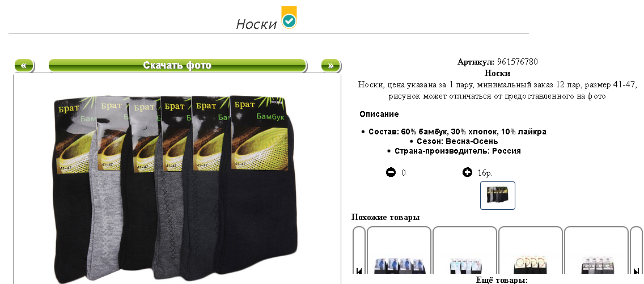This screenshot has height=284, width=644.
Task: Open similar product with light blue-white socks
Action: pos(465,251)
